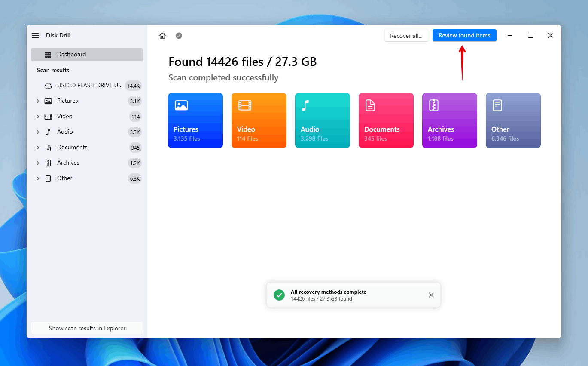Select the Dashboard grid icon
The height and width of the screenshot is (366, 588).
(x=48, y=55)
